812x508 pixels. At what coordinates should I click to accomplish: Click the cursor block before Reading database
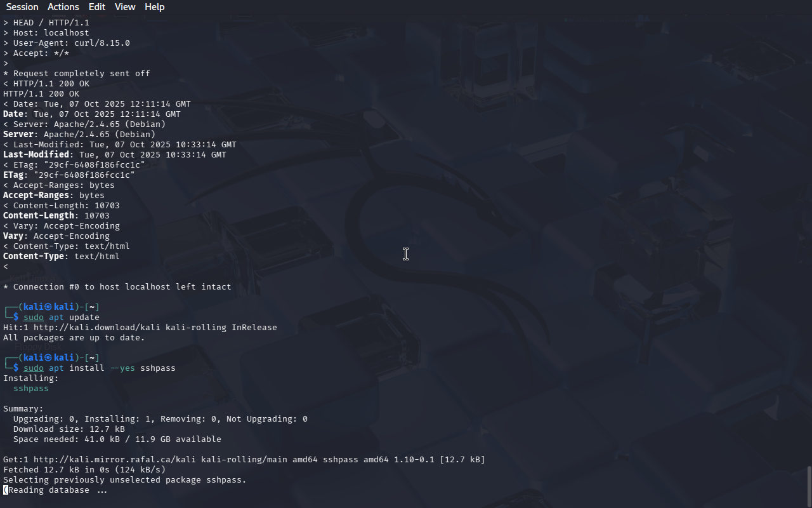6,490
